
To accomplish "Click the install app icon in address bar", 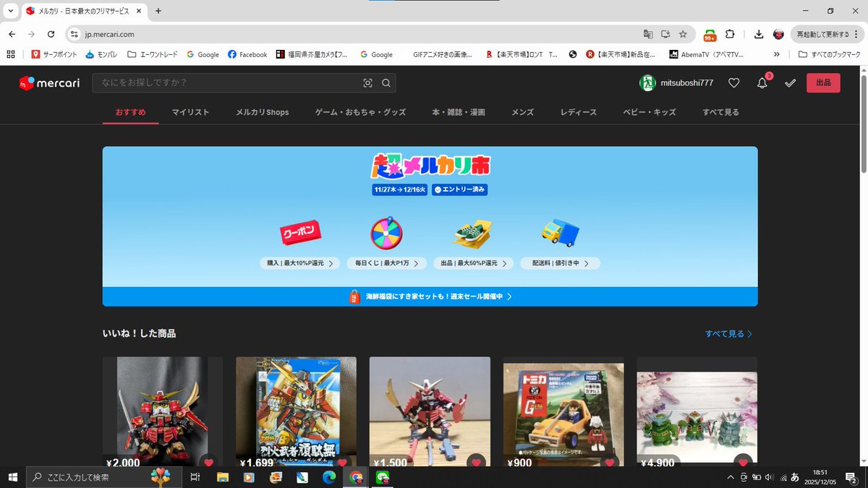I will 665,34.
